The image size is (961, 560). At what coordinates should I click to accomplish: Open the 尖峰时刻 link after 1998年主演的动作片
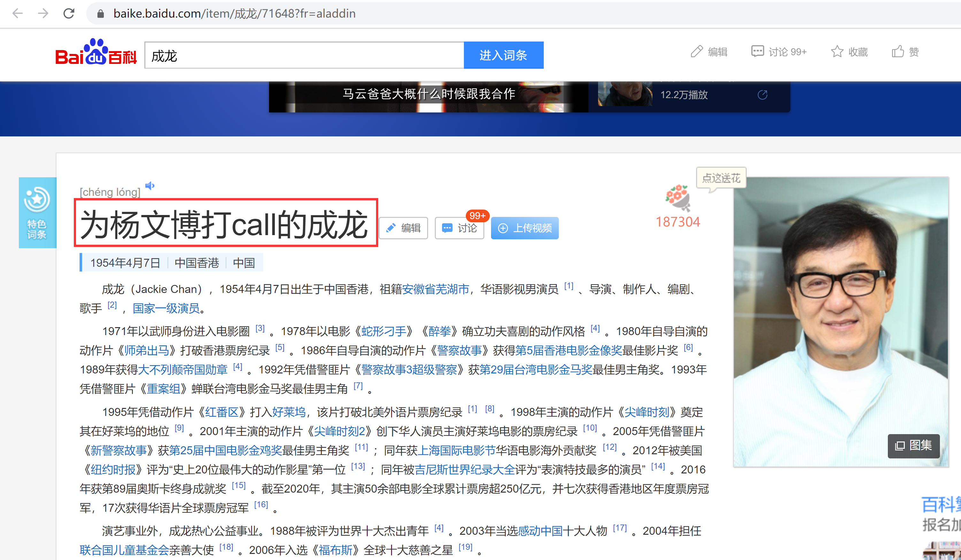coord(647,412)
